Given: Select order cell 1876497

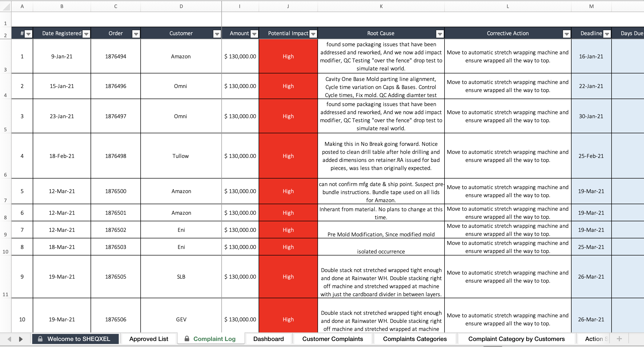Looking at the screenshot, I should (116, 116).
